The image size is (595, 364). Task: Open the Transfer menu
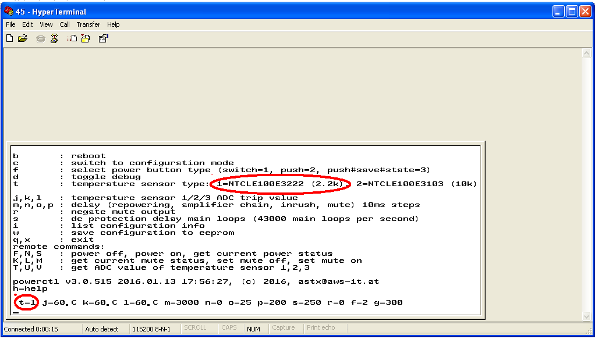(x=88, y=24)
